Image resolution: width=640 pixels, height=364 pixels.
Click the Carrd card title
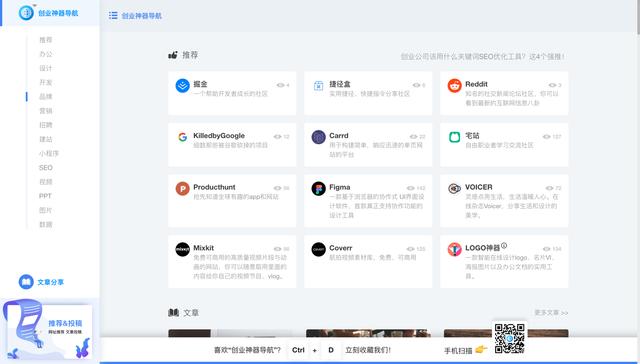click(339, 135)
